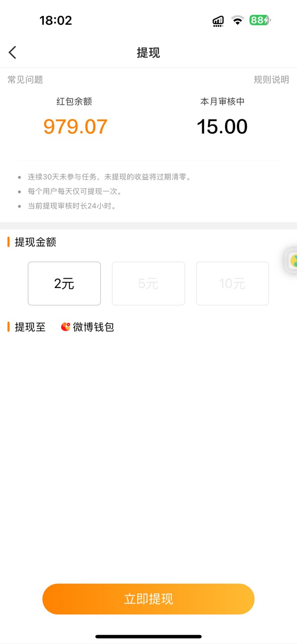Choose the 5元 withdrawal amount

(148, 284)
